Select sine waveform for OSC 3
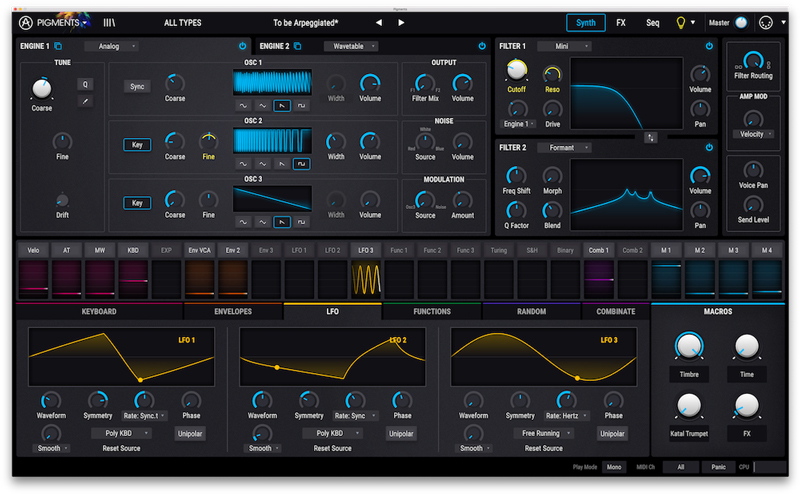The width and height of the screenshot is (800, 494). [x=243, y=222]
